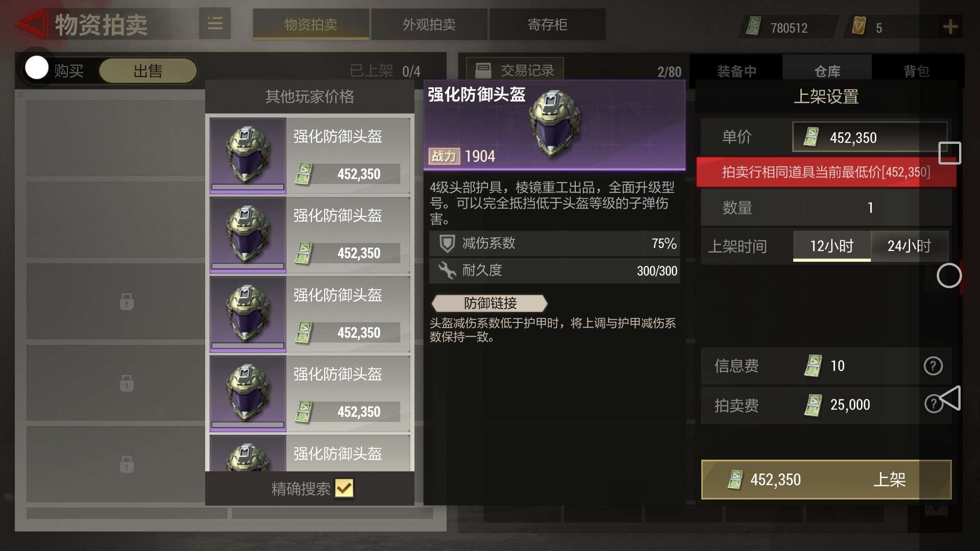Click the red back arrow icon
The height and width of the screenshot is (551, 980).
(32, 24)
